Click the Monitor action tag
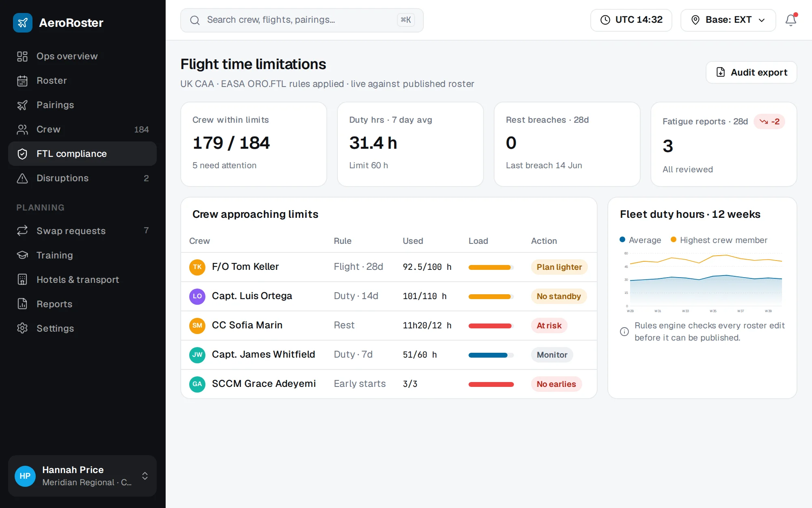Image resolution: width=812 pixels, height=508 pixels. (552, 355)
